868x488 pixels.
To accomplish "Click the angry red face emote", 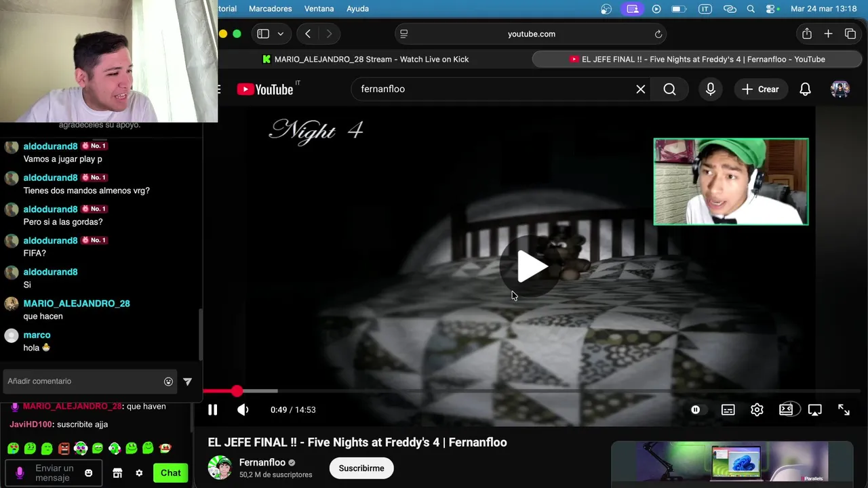I will (64, 448).
